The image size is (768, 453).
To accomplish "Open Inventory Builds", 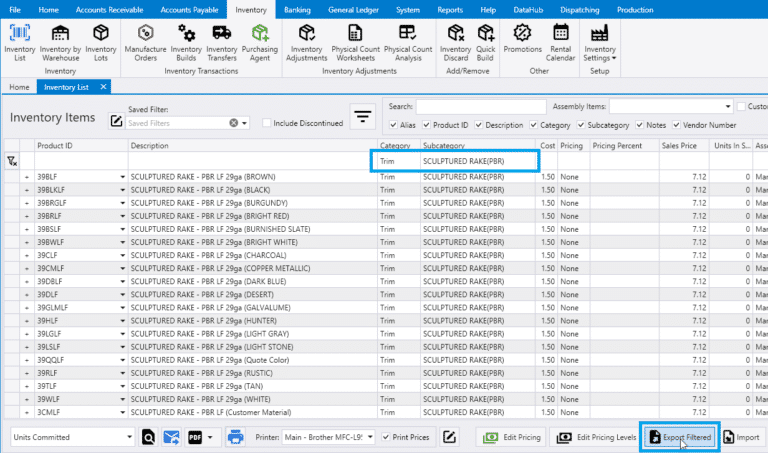I will tap(186, 43).
